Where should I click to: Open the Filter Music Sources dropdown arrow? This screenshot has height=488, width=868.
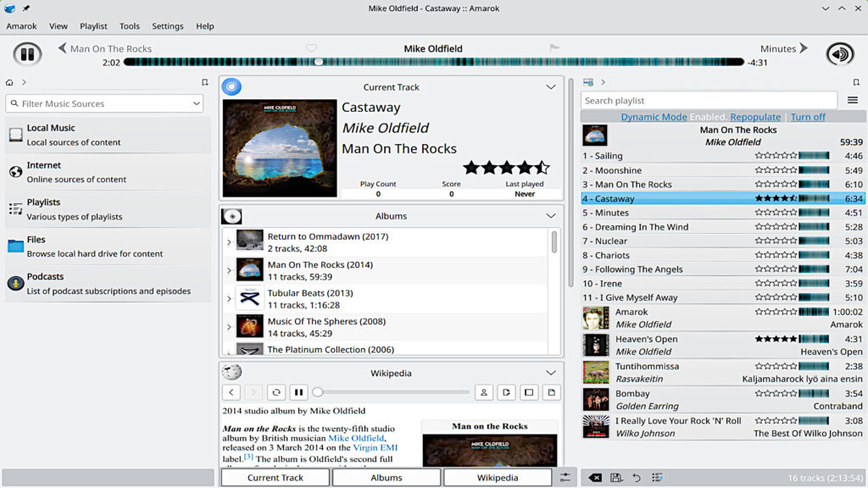197,103
